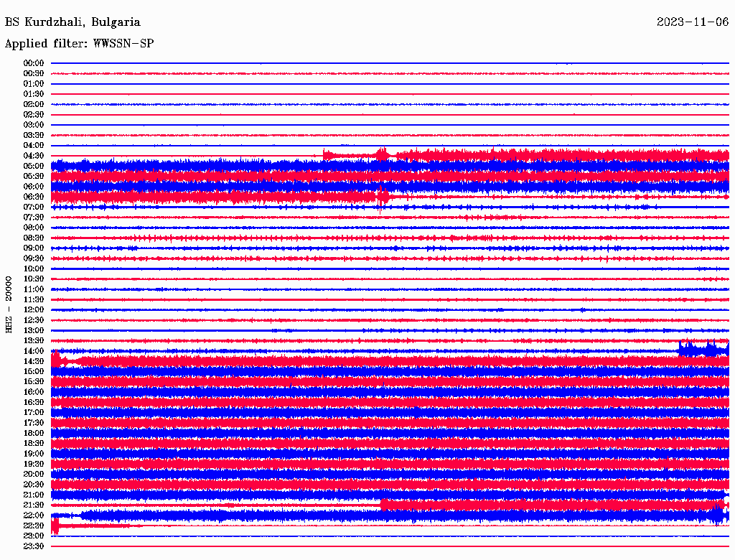Click the 23:30 time label

[34, 546]
